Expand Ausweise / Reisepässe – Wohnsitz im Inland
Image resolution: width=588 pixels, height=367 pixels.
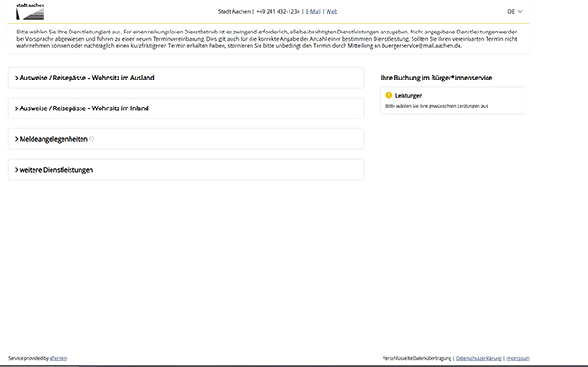pos(83,108)
